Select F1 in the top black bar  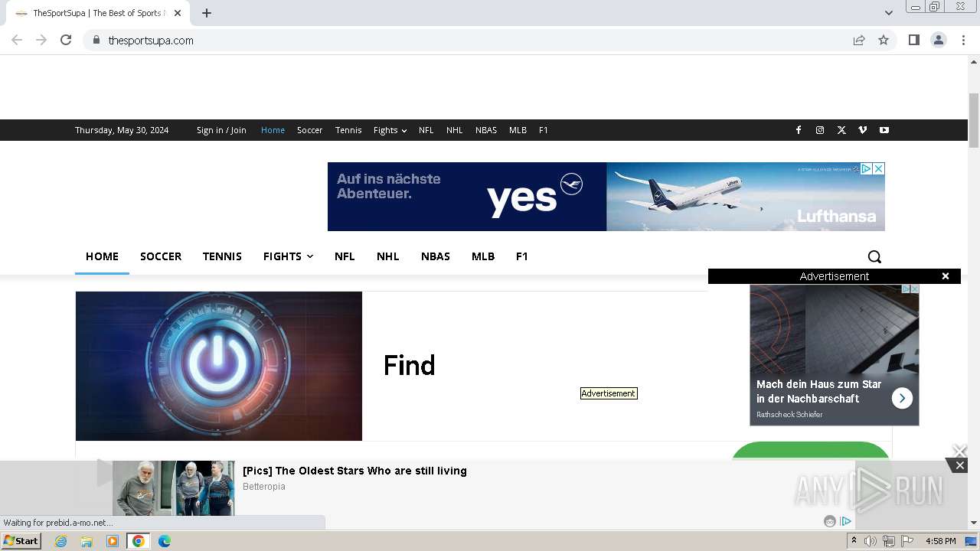point(543,130)
